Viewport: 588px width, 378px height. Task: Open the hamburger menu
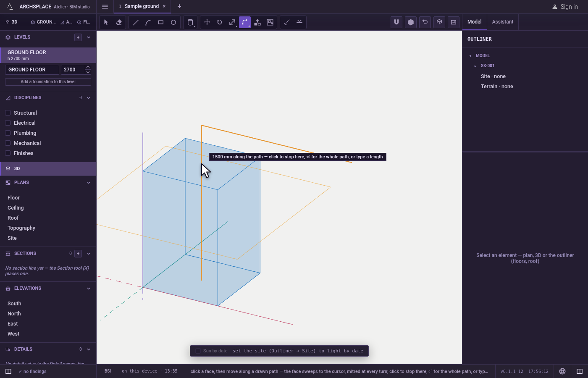(105, 6)
